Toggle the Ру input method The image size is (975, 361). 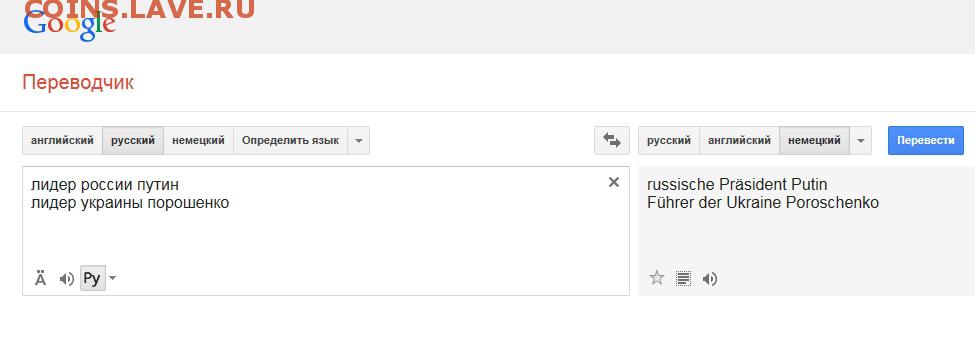point(93,278)
